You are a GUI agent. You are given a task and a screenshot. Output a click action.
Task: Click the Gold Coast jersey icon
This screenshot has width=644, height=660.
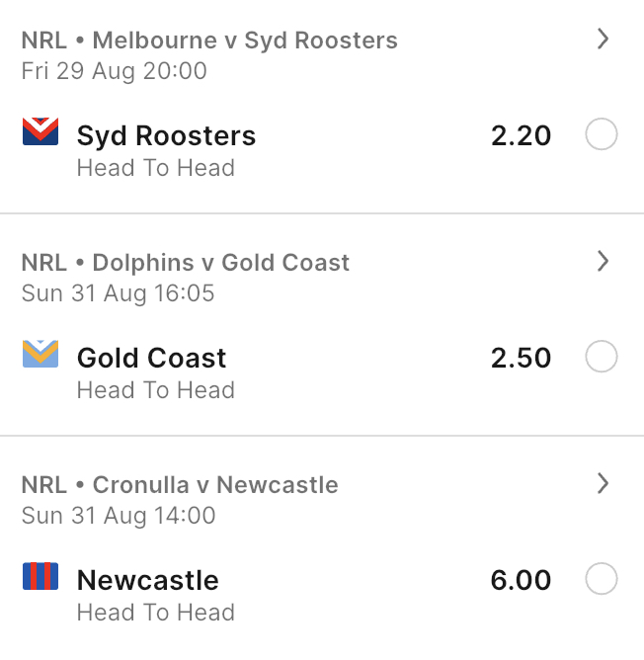[40, 354]
